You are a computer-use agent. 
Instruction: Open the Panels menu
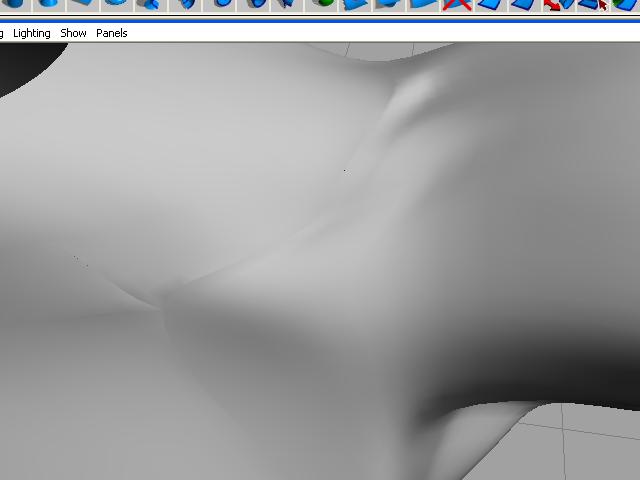[112, 33]
